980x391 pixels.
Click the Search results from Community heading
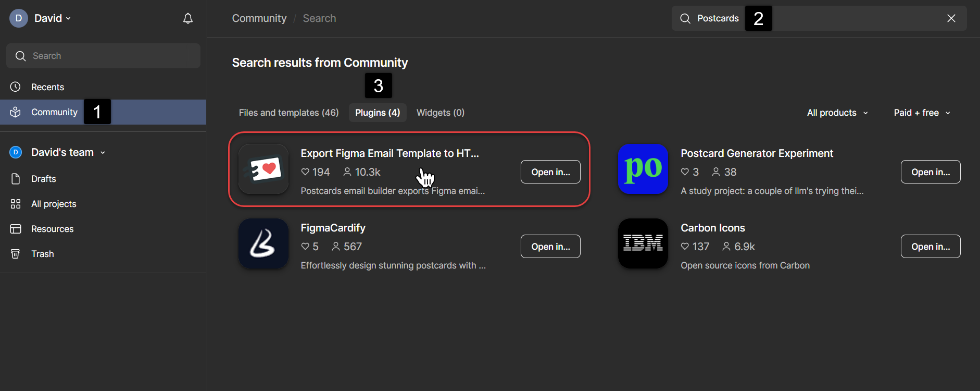coord(320,63)
